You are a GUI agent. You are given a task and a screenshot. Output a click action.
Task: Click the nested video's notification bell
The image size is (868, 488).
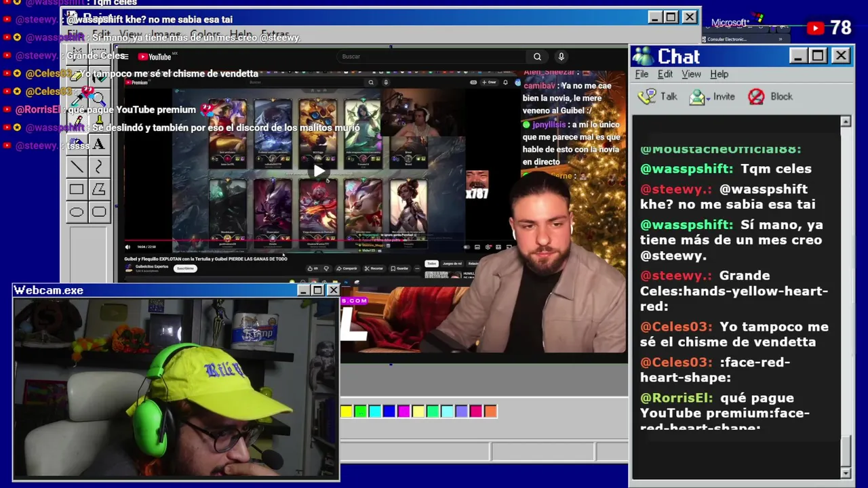pyautogui.click(x=505, y=82)
